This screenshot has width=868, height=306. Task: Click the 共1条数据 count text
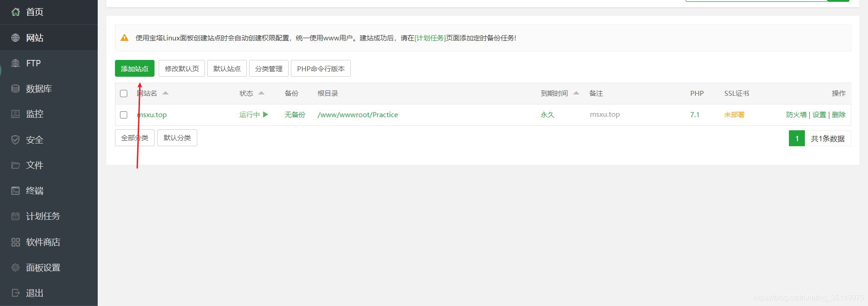click(x=828, y=138)
